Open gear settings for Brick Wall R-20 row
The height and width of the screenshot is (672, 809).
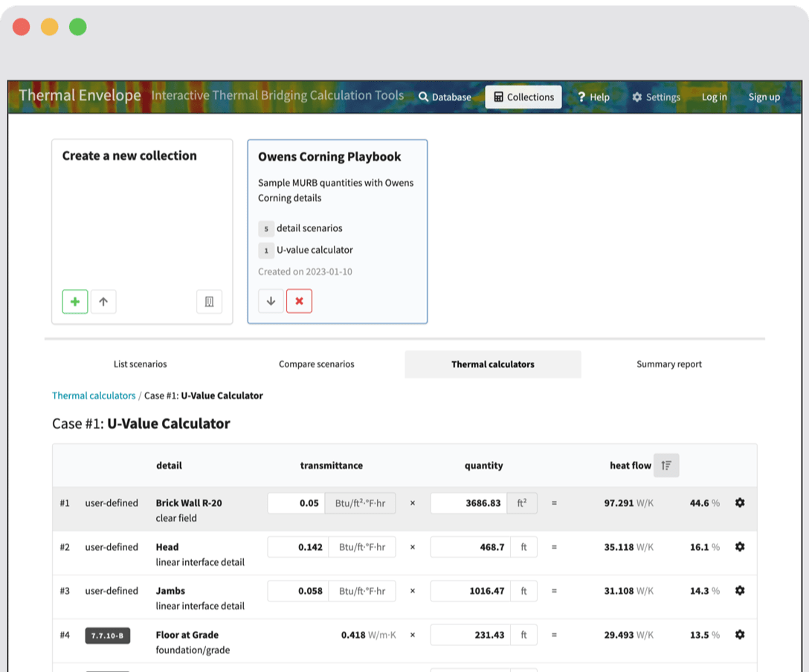[739, 503]
